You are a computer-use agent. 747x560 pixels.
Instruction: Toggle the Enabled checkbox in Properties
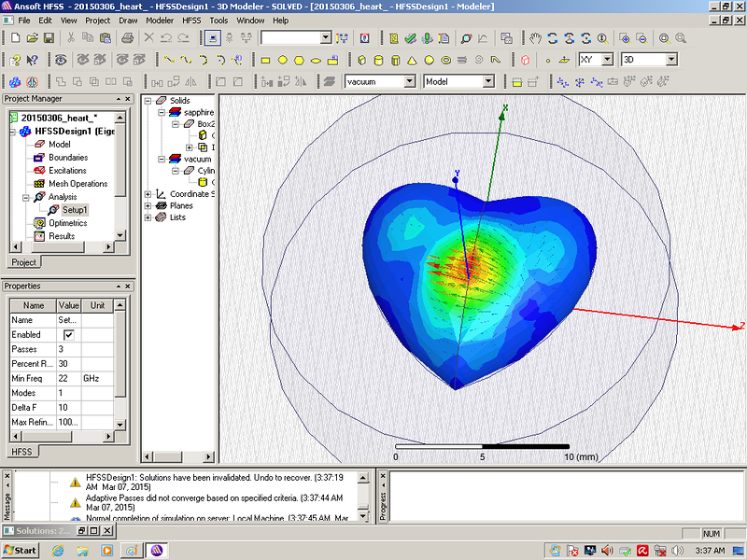(69, 335)
